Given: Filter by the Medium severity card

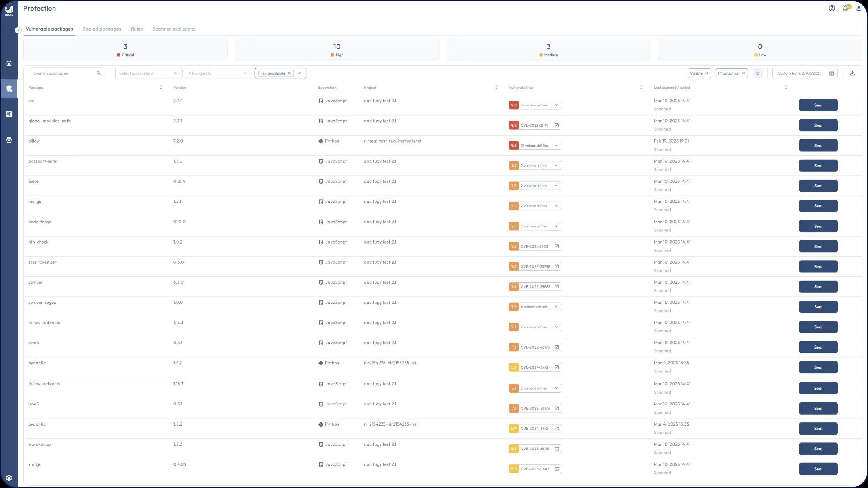Looking at the screenshot, I should [548, 50].
